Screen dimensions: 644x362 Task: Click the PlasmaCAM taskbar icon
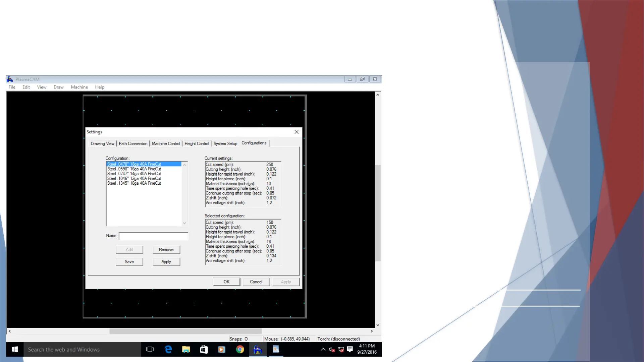[x=258, y=349]
